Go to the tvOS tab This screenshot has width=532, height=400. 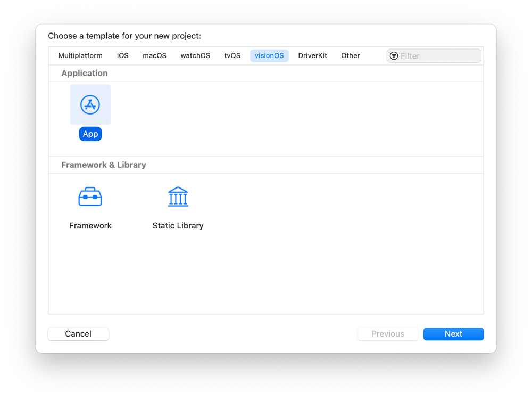pos(232,56)
